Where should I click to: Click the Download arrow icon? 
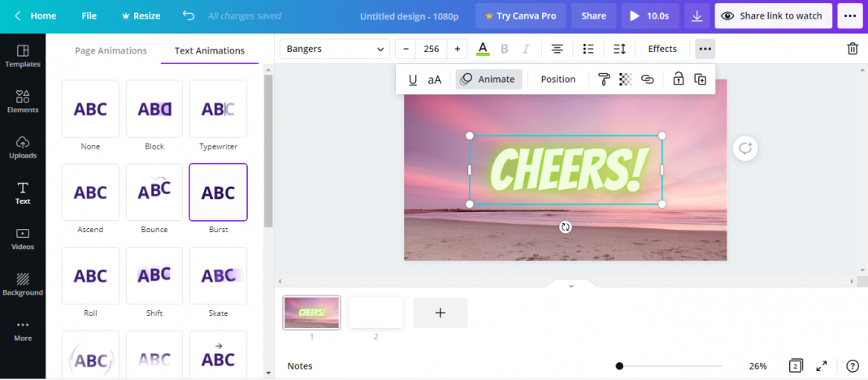coord(697,15)
